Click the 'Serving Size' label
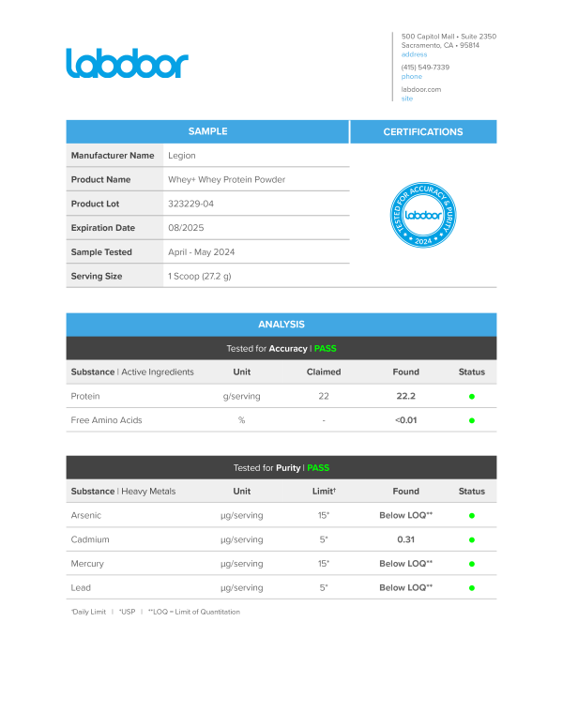 (96, 276)
